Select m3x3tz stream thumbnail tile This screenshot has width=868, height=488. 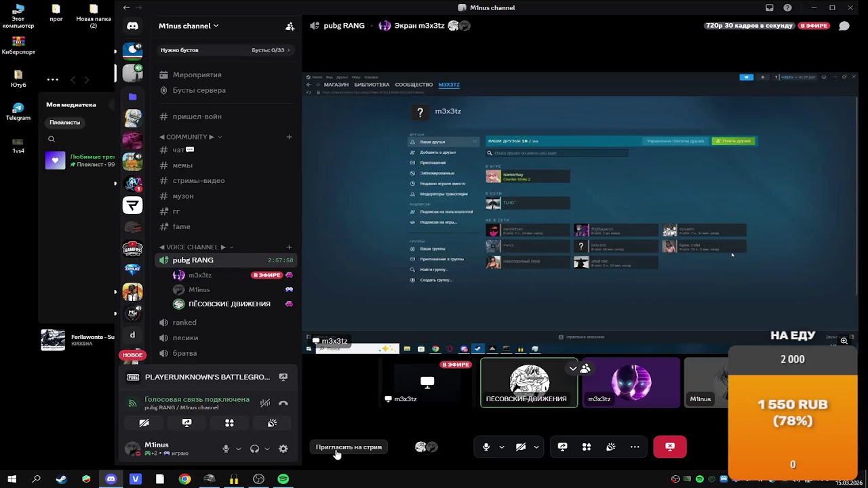pos(427,383)
